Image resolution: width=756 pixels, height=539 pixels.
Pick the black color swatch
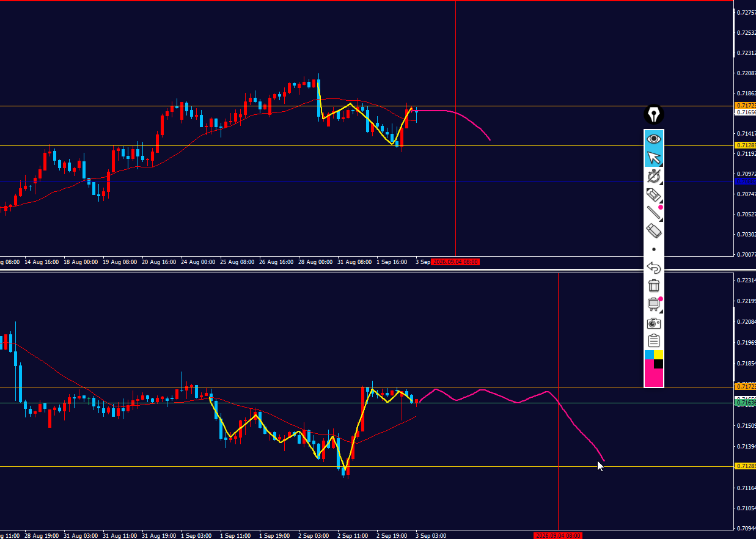click(659, 364)
